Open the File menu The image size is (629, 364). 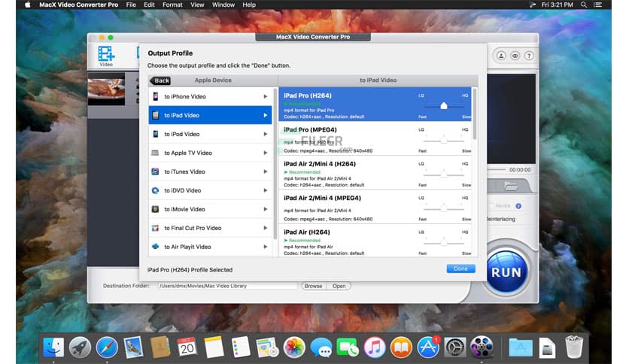coord(131,5)
